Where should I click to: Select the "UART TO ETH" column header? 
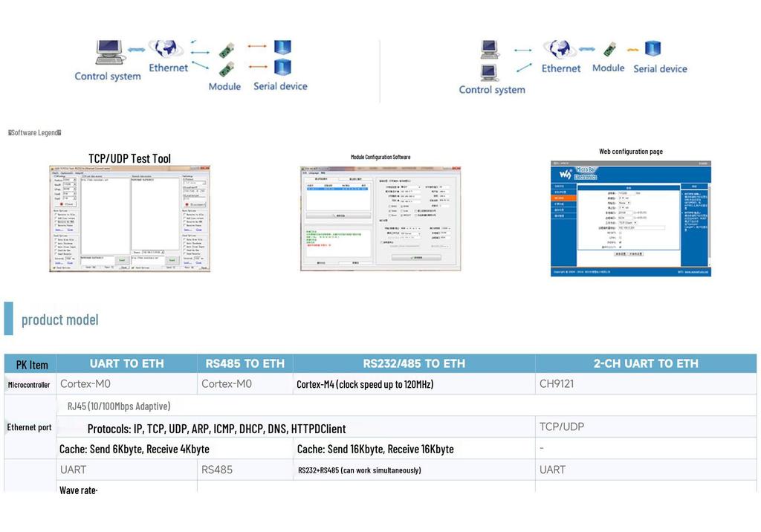pyautogui.click(x=126, y=363)
